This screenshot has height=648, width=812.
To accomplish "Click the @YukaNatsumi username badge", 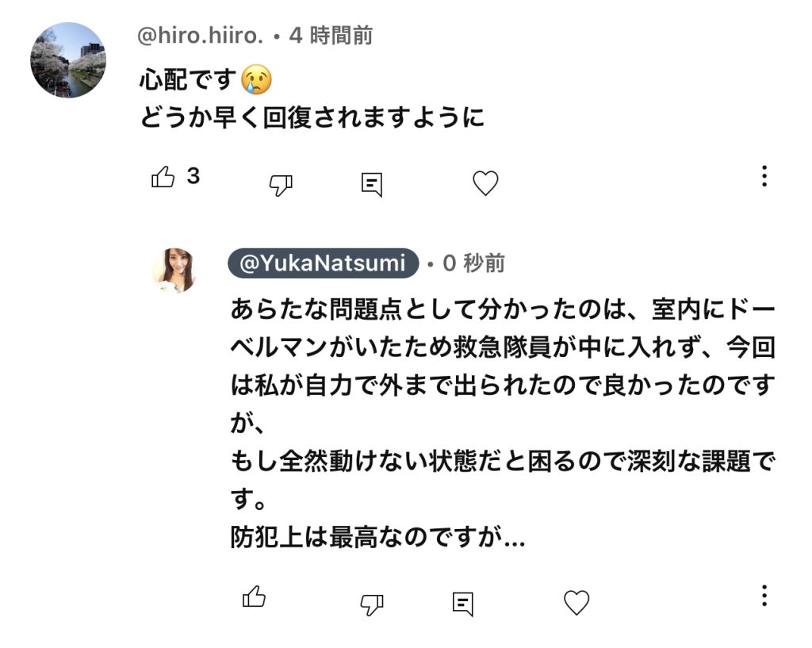I will tap(323, 263).
